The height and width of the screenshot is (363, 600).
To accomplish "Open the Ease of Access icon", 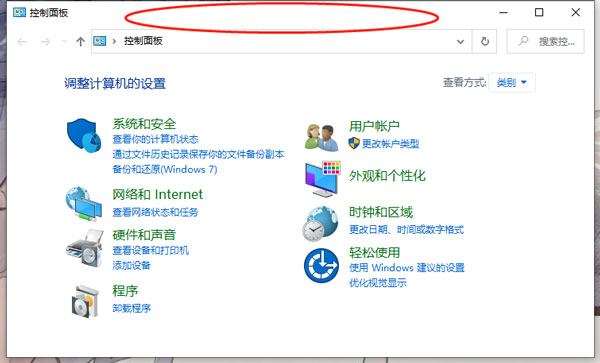I will click(321, 265).
